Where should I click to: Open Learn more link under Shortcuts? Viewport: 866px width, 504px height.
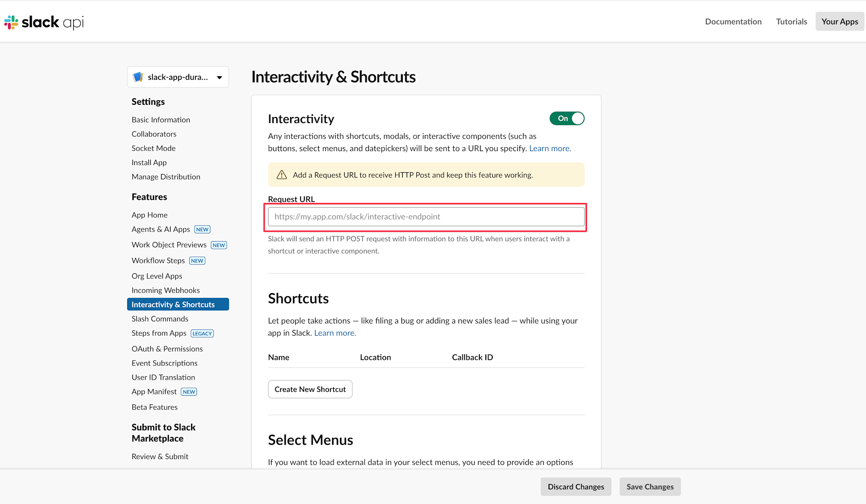[335, 333]
